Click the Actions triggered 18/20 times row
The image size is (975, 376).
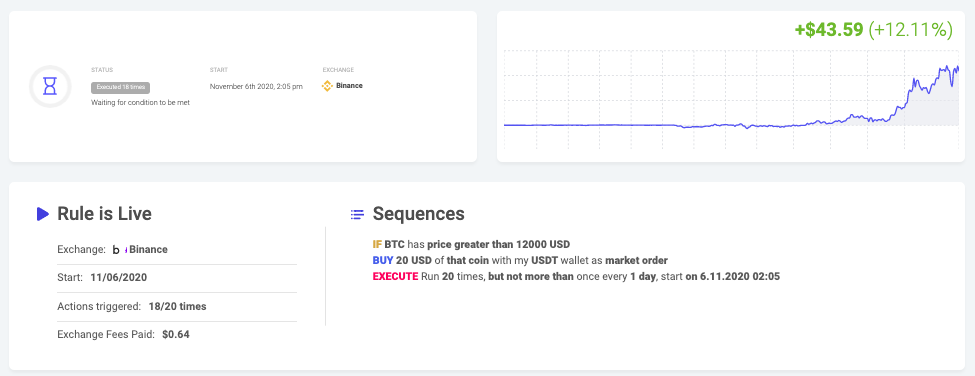tap(177, 306)
